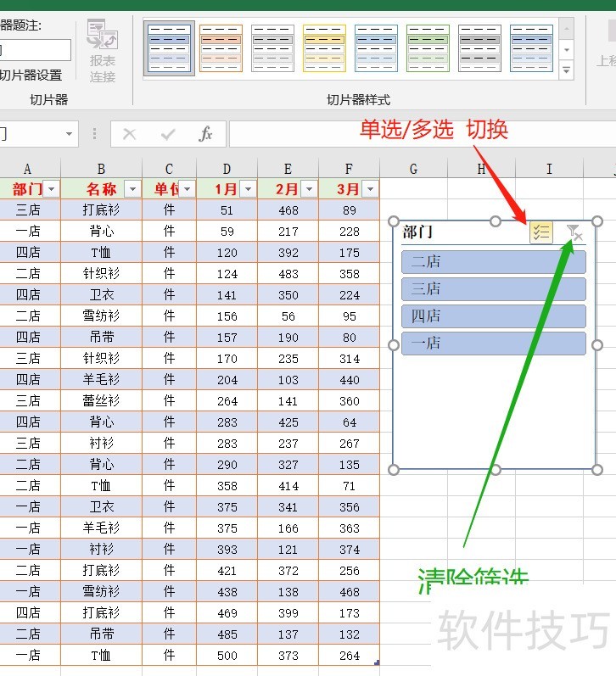The height and width of the screenshot is (676, 616).
Task: Apply the orange slicer style
Action: [x=221, y=48]
